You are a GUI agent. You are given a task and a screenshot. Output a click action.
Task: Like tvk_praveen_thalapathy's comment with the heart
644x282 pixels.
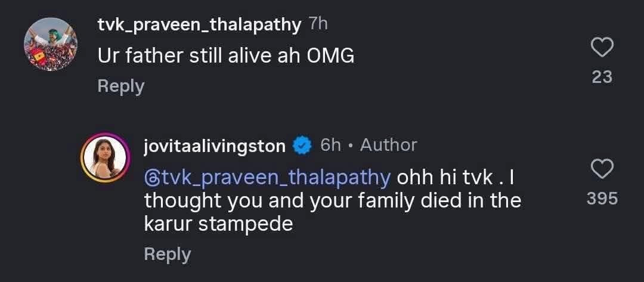(x=602, y=48)
